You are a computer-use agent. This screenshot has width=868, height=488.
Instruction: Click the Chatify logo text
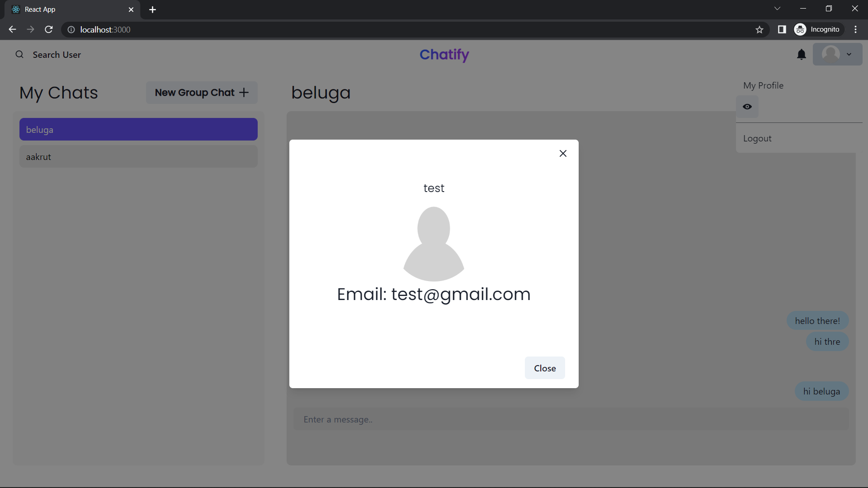[444, 54]
